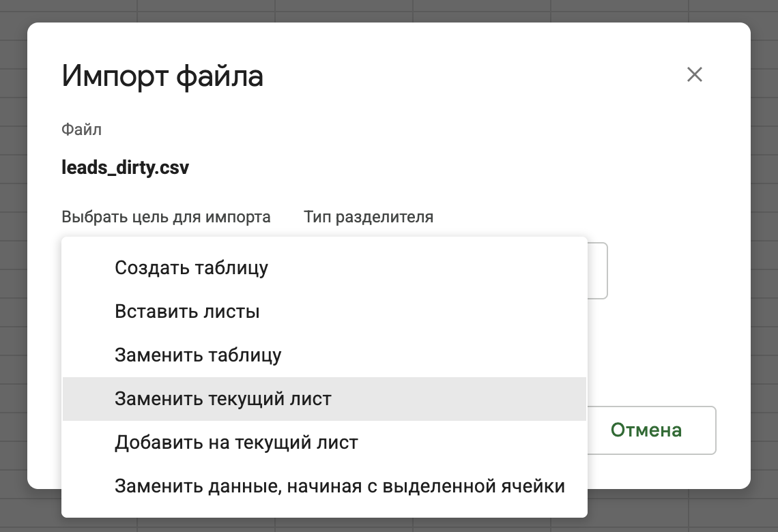Close the Импорт файла dialog
The width and height of the screenshot is (778, 532).
[694, 74]
